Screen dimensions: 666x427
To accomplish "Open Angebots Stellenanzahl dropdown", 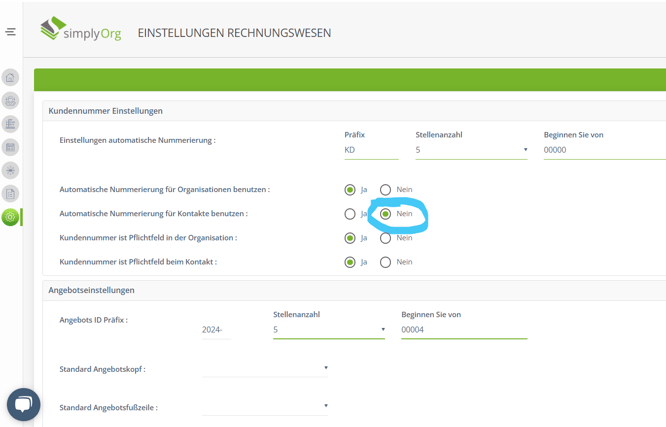I will pyautogui.click(x=328, y=329).
